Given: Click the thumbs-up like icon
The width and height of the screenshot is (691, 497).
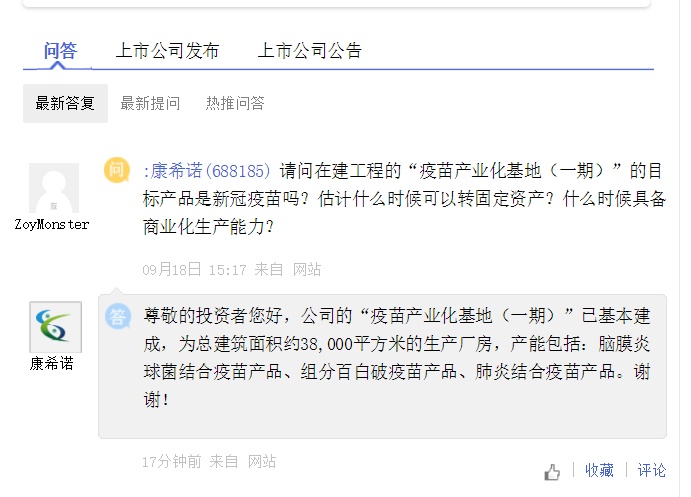Looking at the screenshot, I should click(x=552, y=472).
